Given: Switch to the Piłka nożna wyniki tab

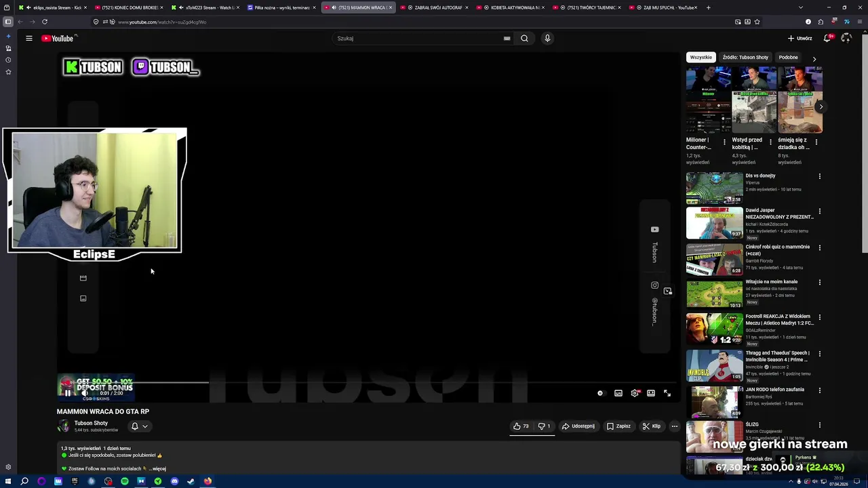Looking at the screenshot, I should [x=282, y=7].
